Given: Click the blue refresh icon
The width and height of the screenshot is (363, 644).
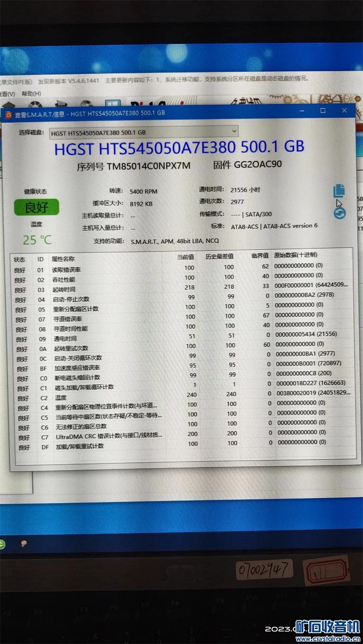Looking at the screenshot, I should pyautogui.click(x=340, y=213).
